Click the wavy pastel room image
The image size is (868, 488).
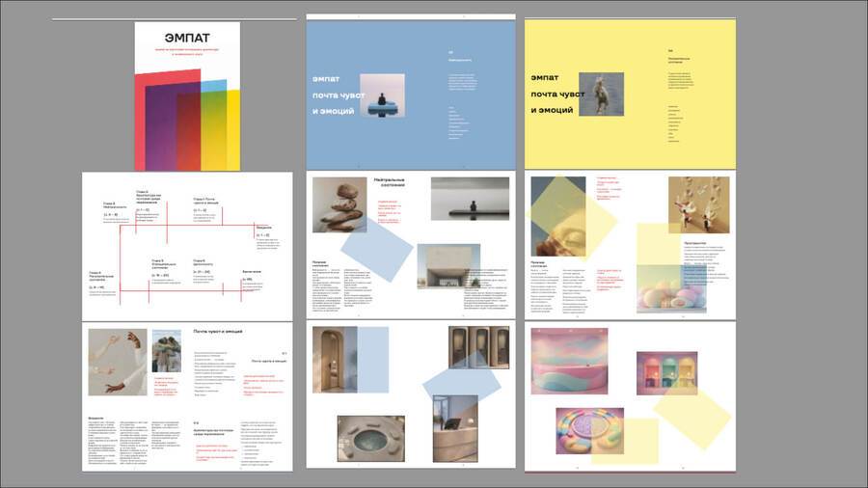pyautogui.click(x=570, y=362)
